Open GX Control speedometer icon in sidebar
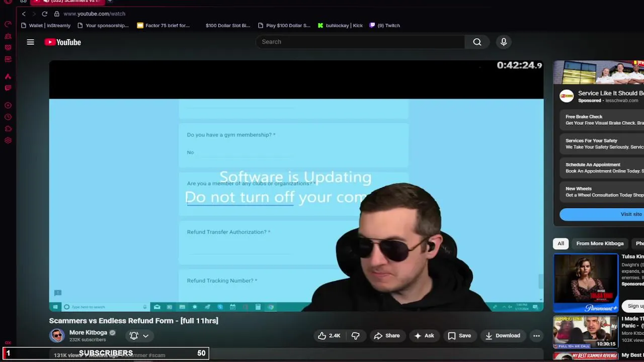 click(8, 24)
